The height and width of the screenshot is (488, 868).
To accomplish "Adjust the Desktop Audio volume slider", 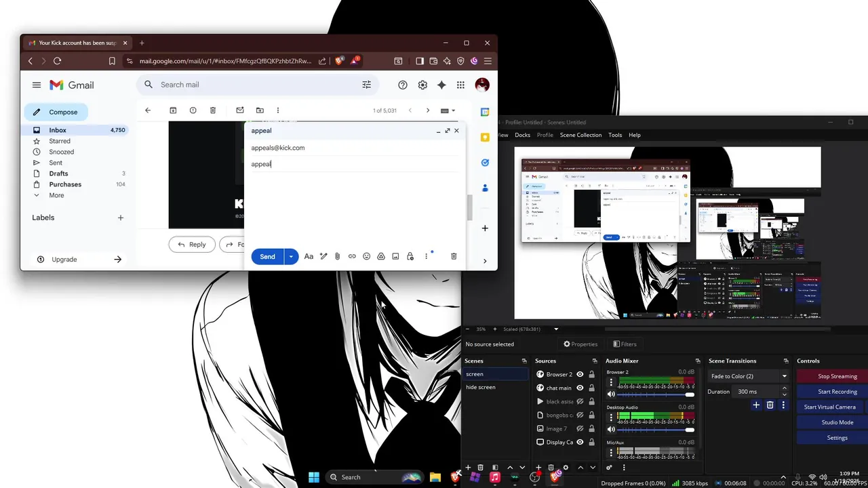I will click(x=656, y=430).
